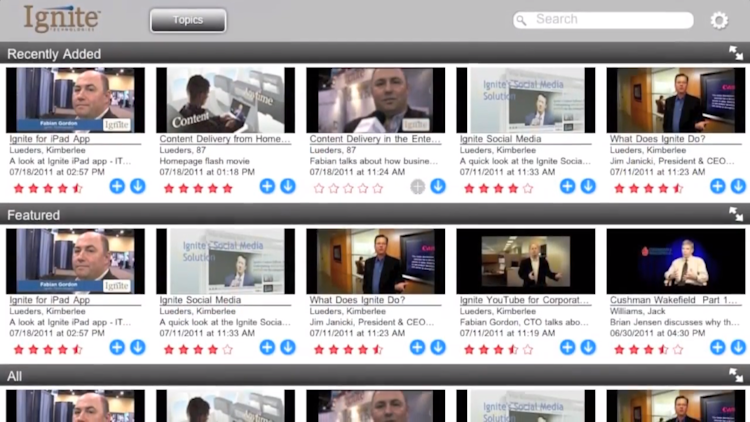Add What Does Ignite Do in Featured

pos(418,347)
